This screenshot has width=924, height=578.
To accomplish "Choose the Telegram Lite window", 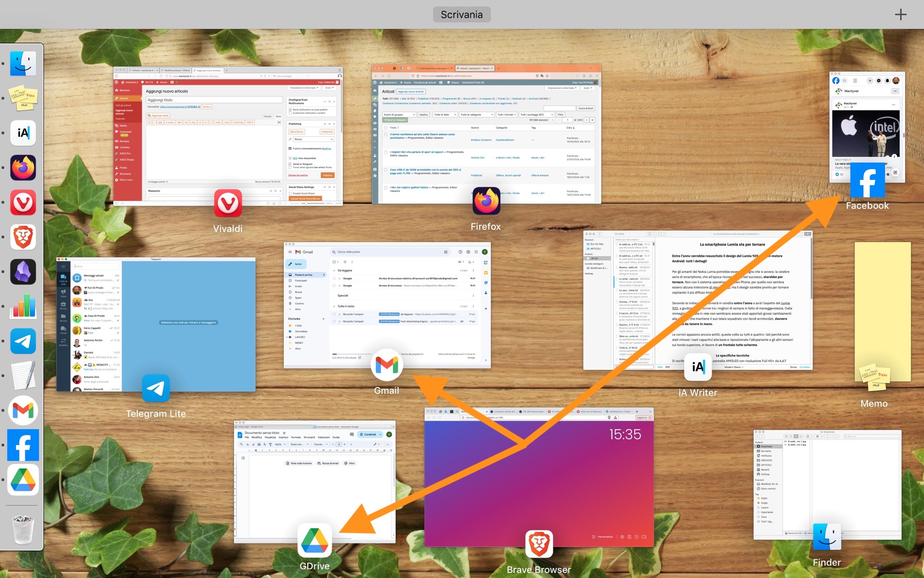I will [x=156, y=324].
